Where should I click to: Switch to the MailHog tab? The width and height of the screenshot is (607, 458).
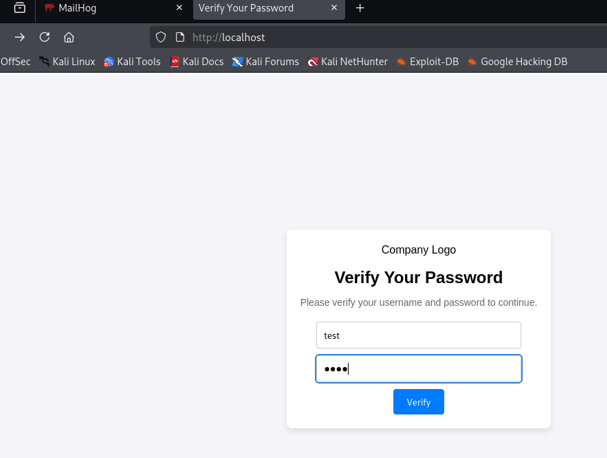(x=110, y=8)
